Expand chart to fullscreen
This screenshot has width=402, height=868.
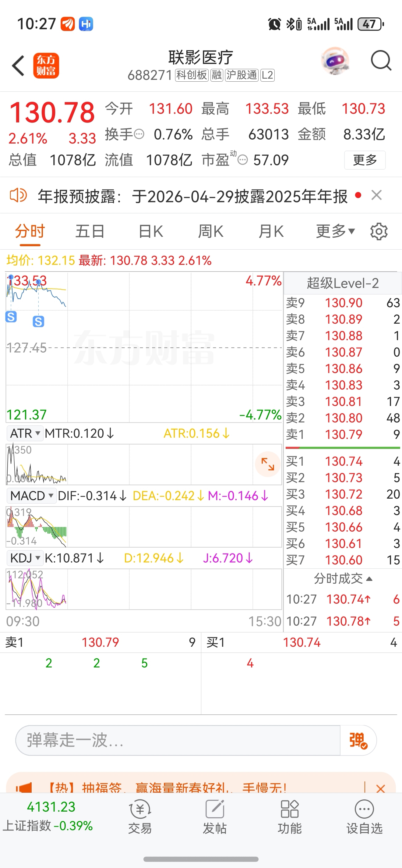pyautogui.click(x=268, y=464)
